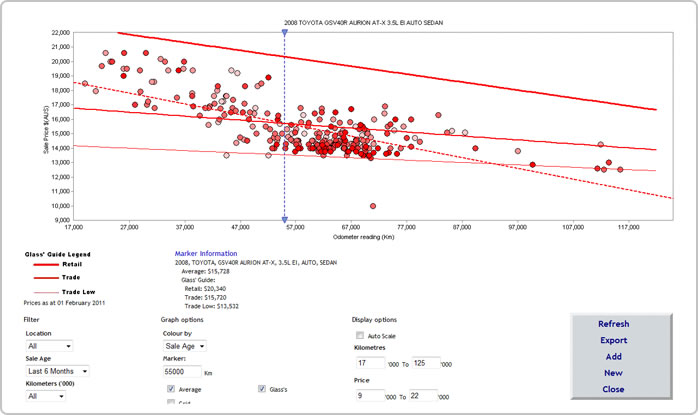Click the Refresh button
This screenshot has width=698, height=415.
[613, 324]
